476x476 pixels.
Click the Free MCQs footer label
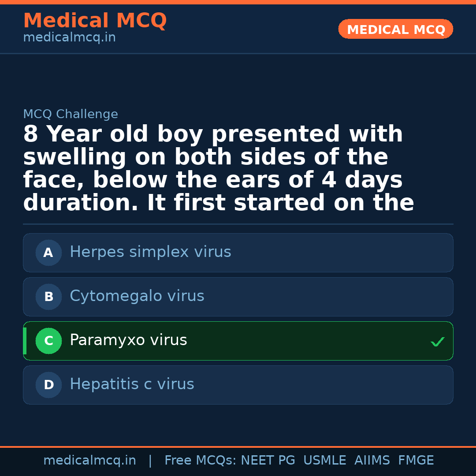[201, 461]
